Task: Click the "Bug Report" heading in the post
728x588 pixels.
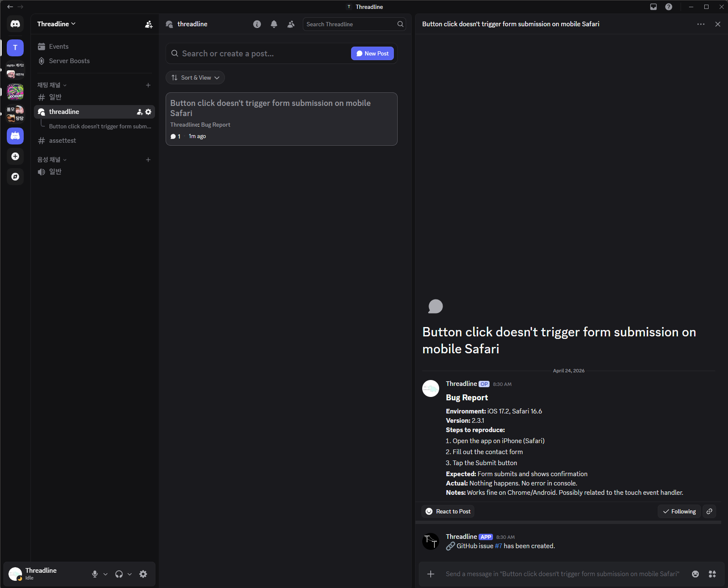Action: (x=467, y=397)
